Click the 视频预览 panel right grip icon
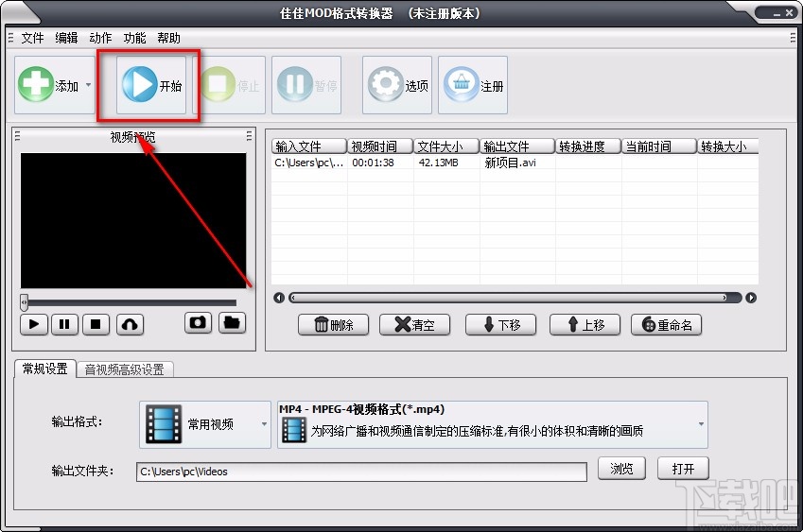This screenshot has width=803, height=532. click(249, 135)
